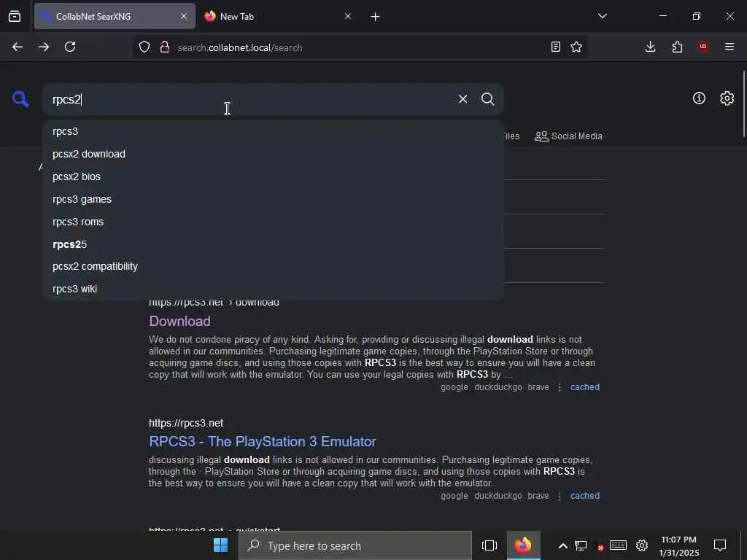The image size is (747, 560).
Task: Reload the current page
Action: tap(70, 47)
